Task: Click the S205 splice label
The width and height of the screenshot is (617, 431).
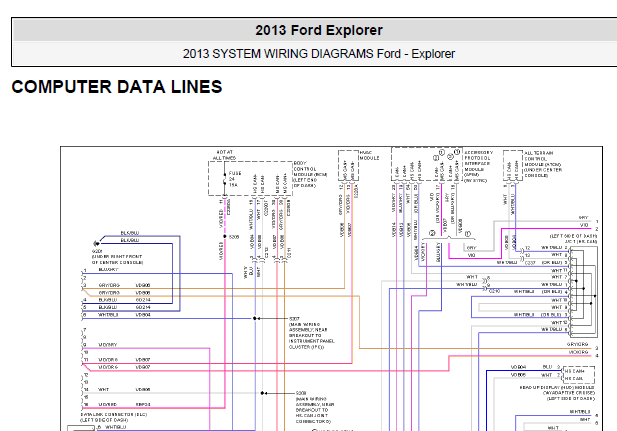Action: (234, 237)
